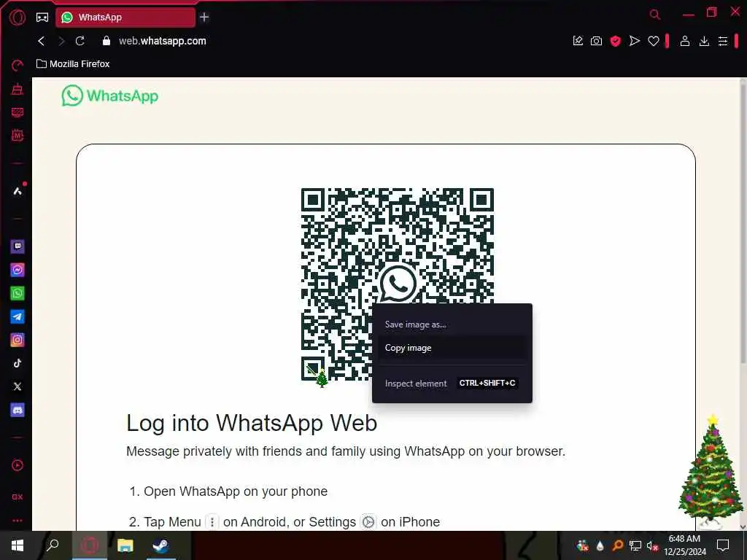Reload the WhatsApp page
Screen dimensions: 747x560
[80, 41]
